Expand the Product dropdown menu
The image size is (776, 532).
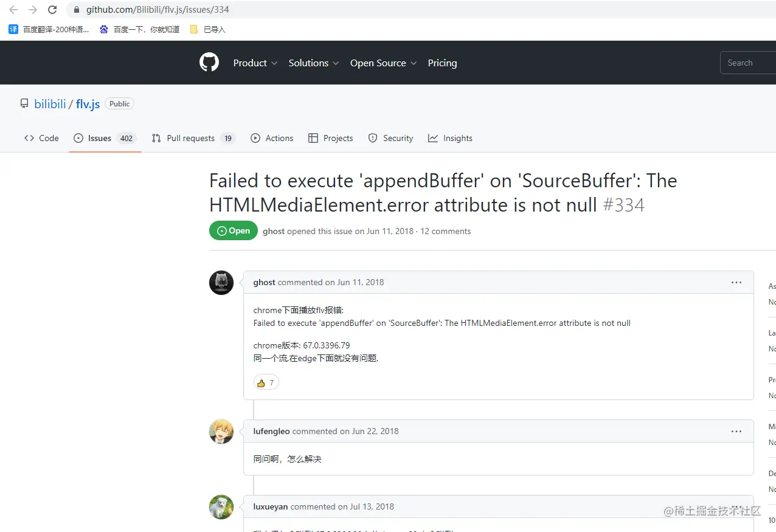[x=255, y=63]
